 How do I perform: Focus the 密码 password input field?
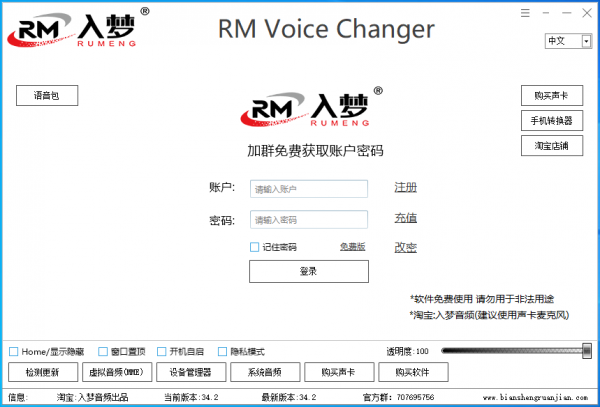(309, 220)
